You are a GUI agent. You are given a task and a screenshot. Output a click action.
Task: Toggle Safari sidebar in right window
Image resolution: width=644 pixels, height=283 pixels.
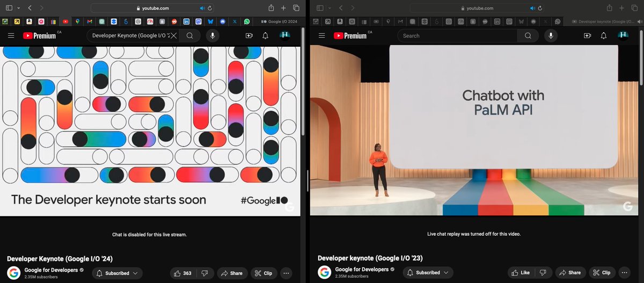(x=320, y=8)
